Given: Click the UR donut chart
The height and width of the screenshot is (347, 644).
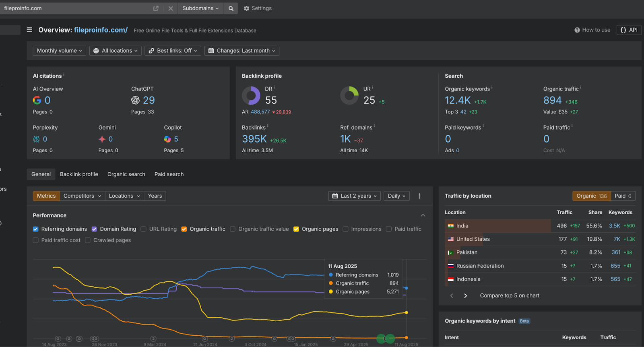Looking at the screenshot, I should pos(349,95).
